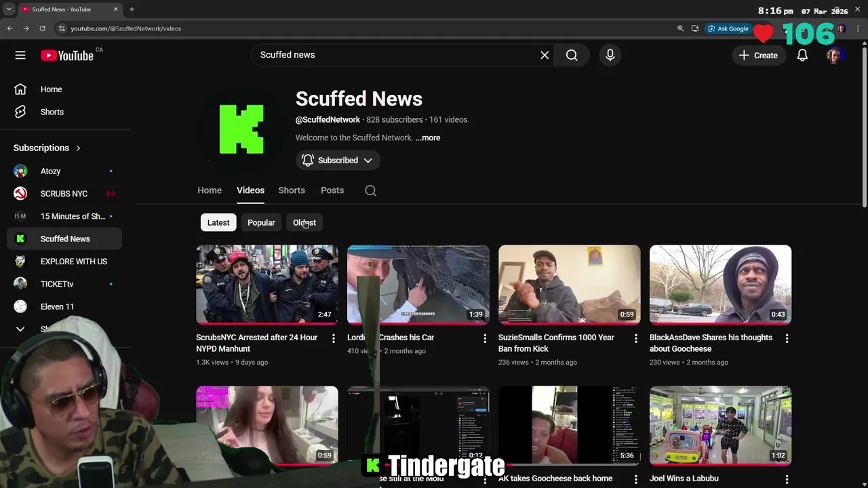This screenshot has height=488, width=868.
Task: Open the Posts tab
Action: (x=332, y=190)
